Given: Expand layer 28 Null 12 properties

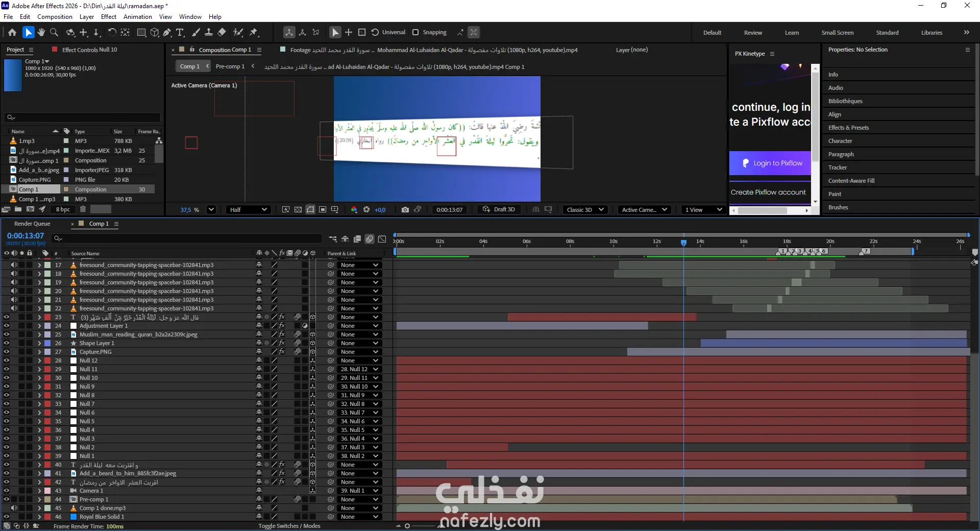Looking at the screenshot, I should 39,360.
